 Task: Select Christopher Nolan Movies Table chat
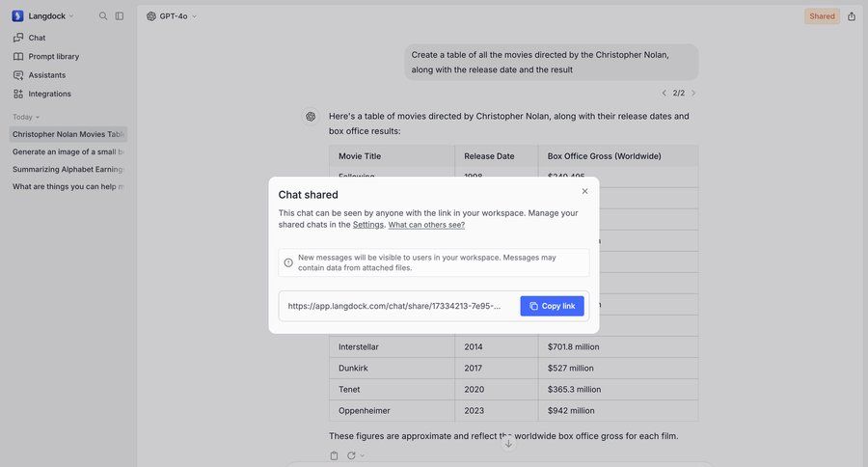coord(68,134)
